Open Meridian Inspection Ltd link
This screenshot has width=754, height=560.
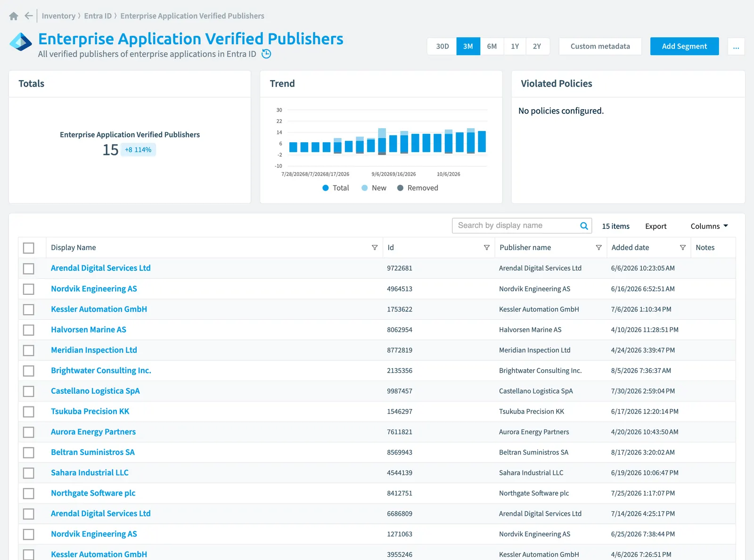point(94,350)
